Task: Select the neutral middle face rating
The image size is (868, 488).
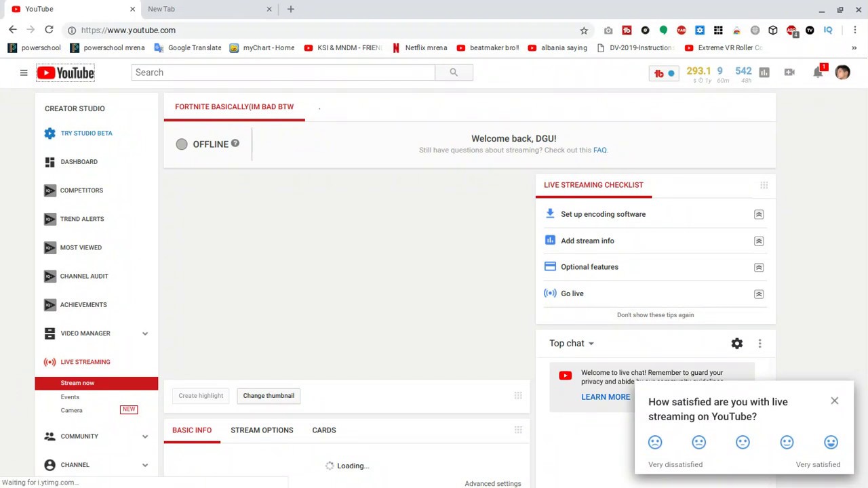Action: (x=743, y=443)
